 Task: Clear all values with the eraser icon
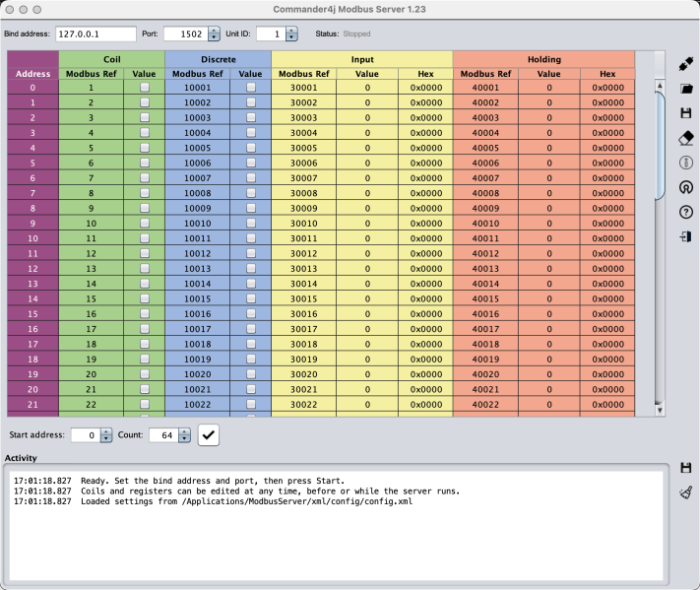[685, 139]
